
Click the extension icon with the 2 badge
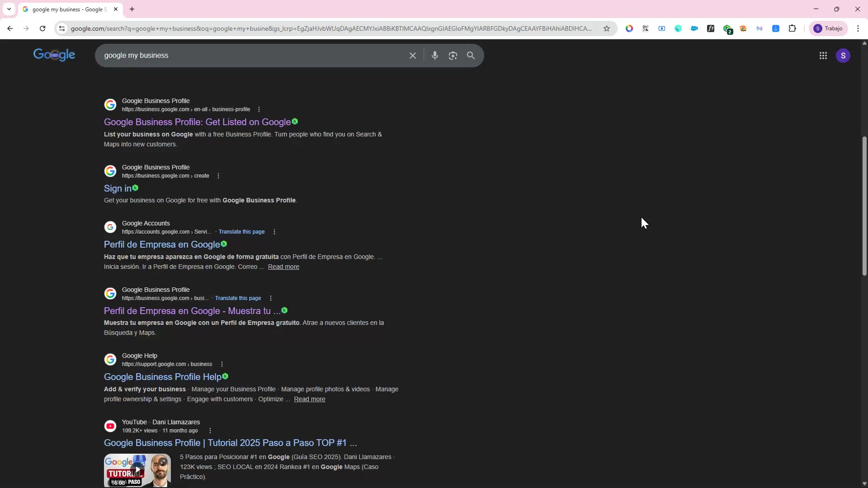tap(727, 29)
